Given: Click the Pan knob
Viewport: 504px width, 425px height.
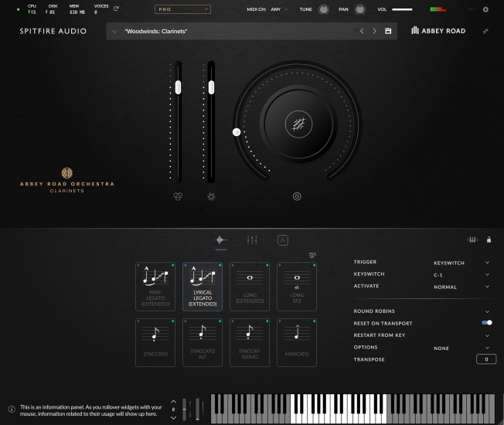Looking at the screenshot, I should click(360, 9).
